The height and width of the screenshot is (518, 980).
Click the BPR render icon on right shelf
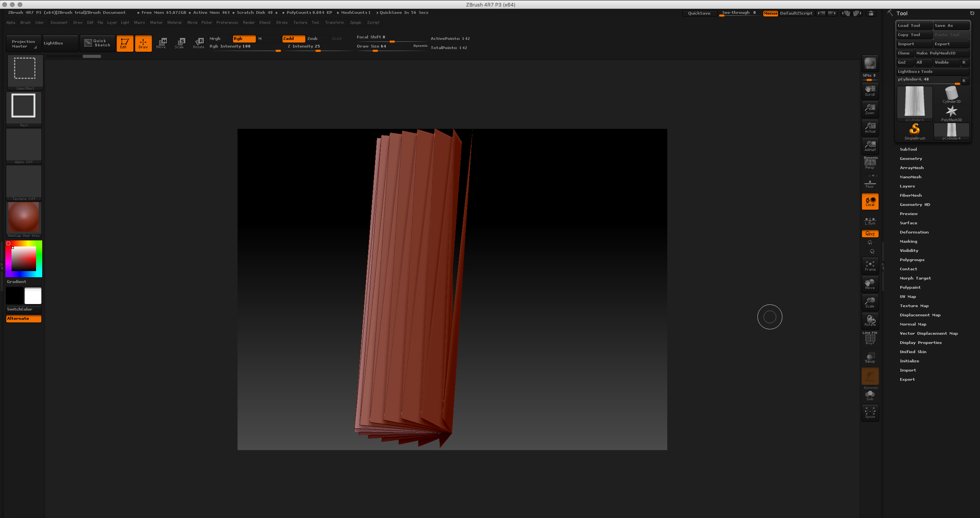tap(869, 64)
